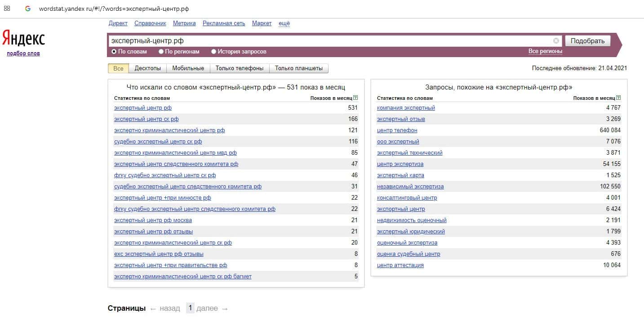Image resolution: width=644 pixels, height=326 pixels.
Task: Open the 'экспертный центр рф отзывы' query link
Action: [x=153, y=232]
